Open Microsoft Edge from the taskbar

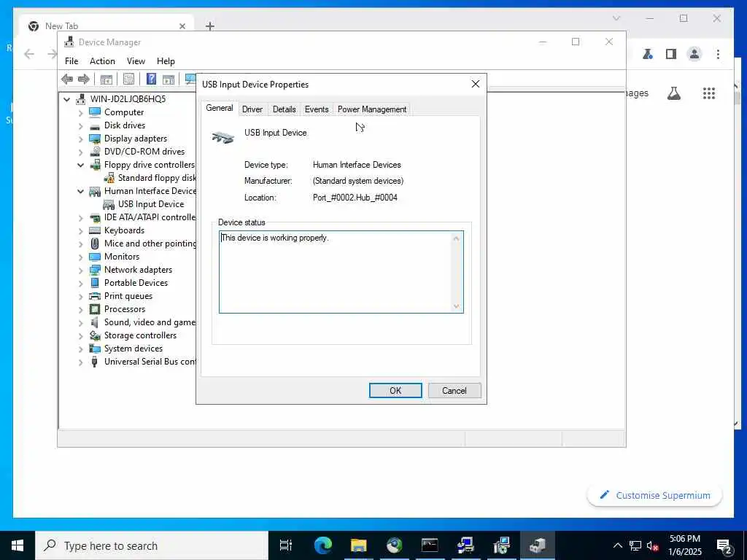click(323, 545)
